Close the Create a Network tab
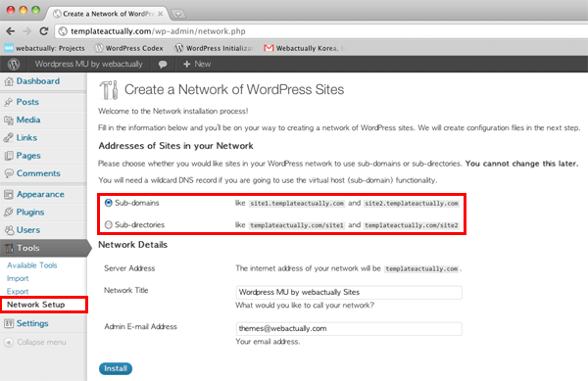This screenshot has width=588, height=381. click(160, 14)
